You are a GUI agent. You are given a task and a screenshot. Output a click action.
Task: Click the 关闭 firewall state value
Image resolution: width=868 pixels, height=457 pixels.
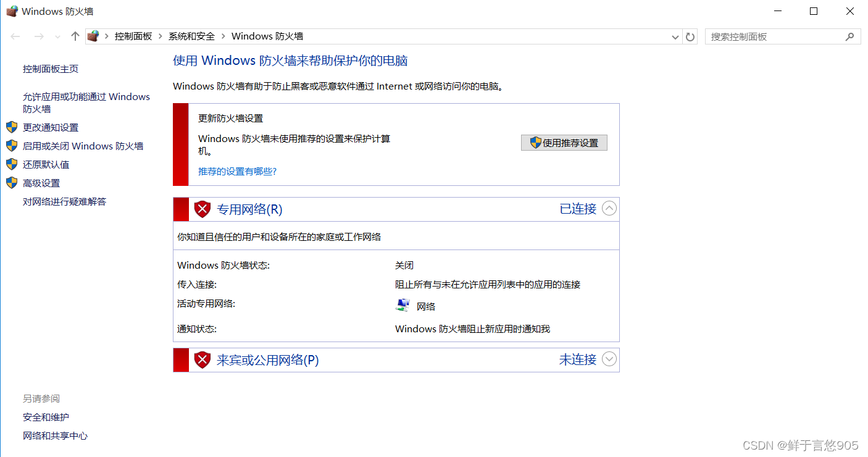404,266
